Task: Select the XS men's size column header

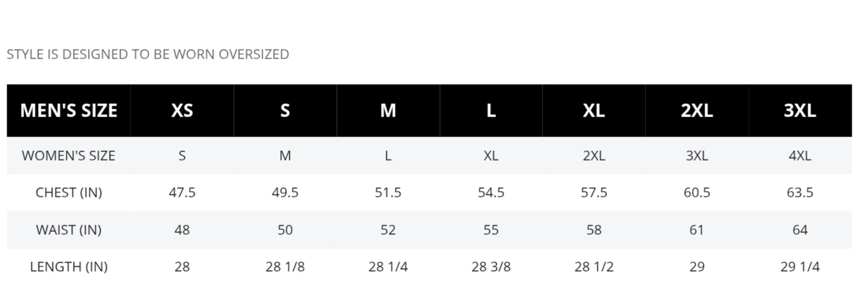Action: (x=182, y=110)
